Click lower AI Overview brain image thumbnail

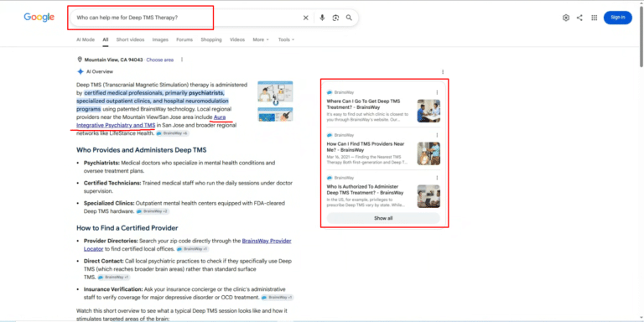[x=275, y=115]
